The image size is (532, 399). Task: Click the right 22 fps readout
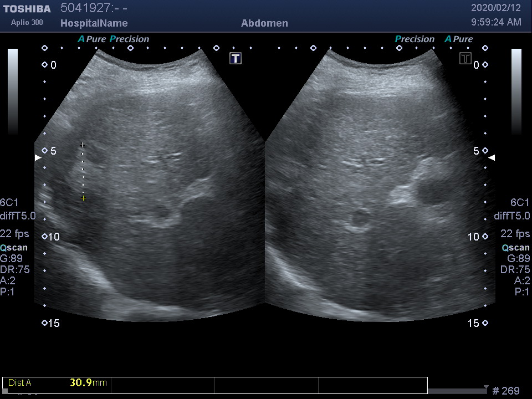pos(515,234)
